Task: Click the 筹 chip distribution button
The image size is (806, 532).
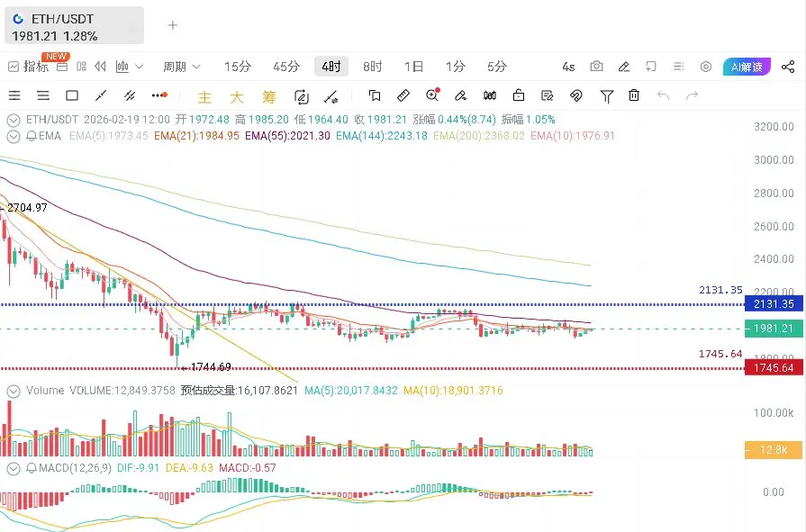Action: 269,96
